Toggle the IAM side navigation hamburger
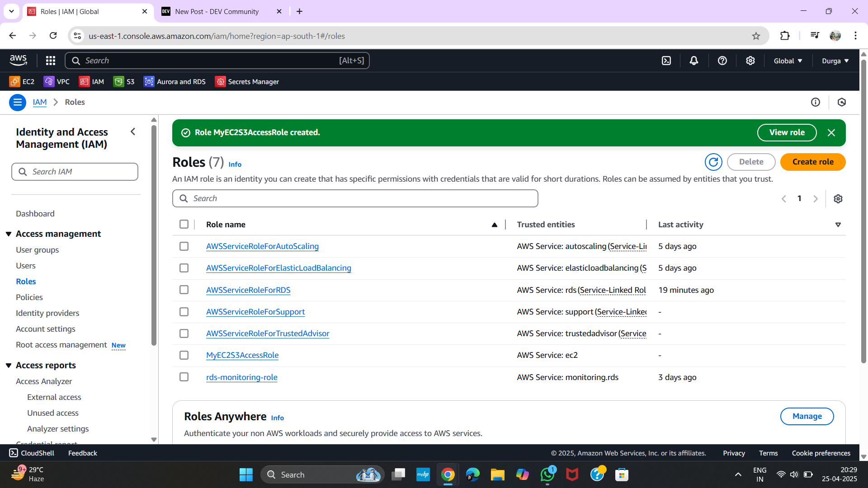This screenshot has width=868, height=488. tap(18, 103)
